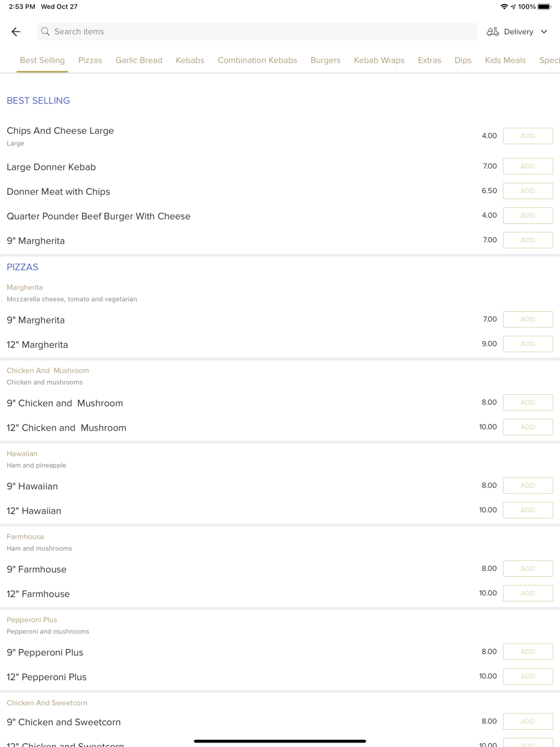Expand the Delivery dropdown chevron
This screenshot has width=560, height=747.
click(x=544, y=32)
